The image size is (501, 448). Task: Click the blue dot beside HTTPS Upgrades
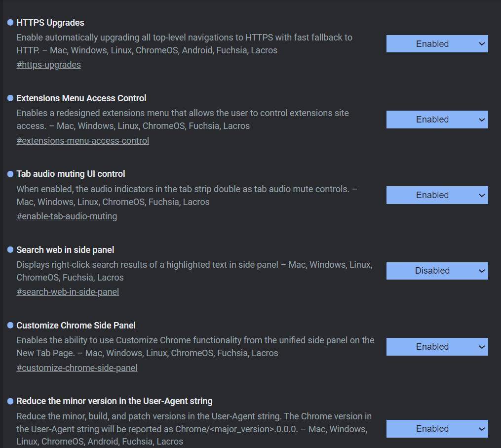pos(10,23)
